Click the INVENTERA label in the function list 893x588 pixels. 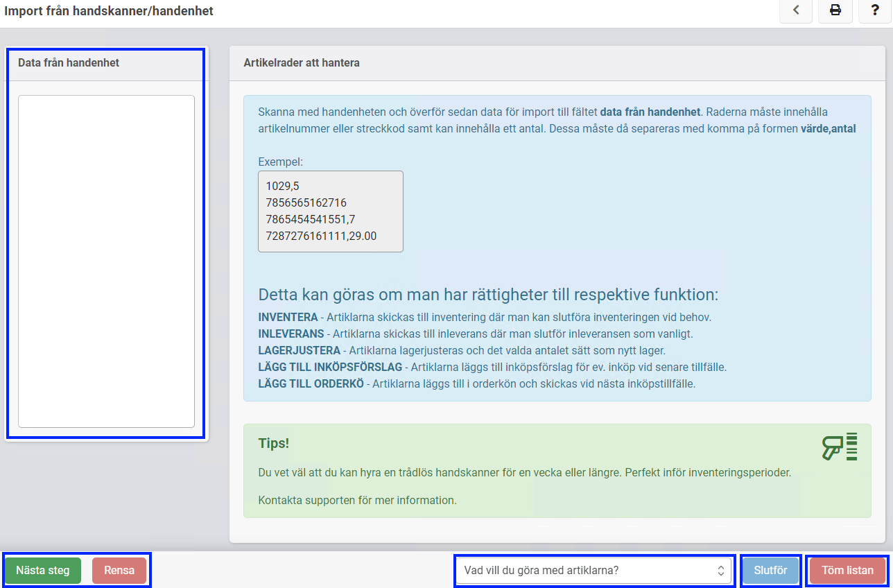tap(288, 317)
